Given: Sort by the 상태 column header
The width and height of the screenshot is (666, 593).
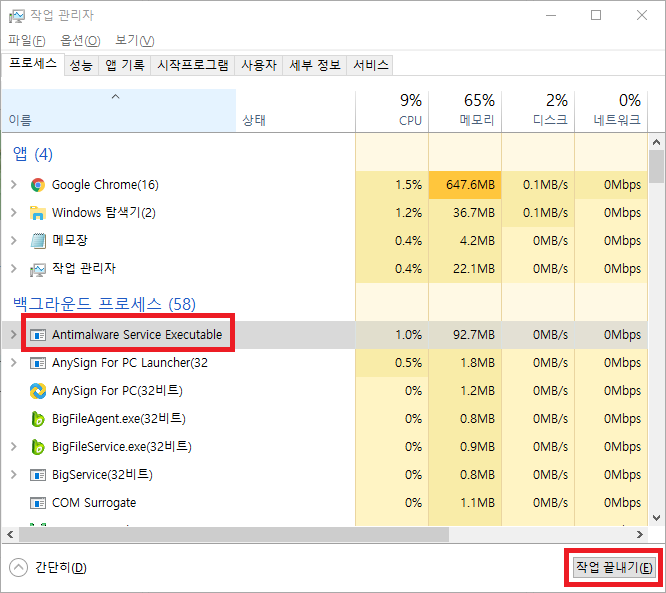Looking at the screenshot, I should point(296,110).
